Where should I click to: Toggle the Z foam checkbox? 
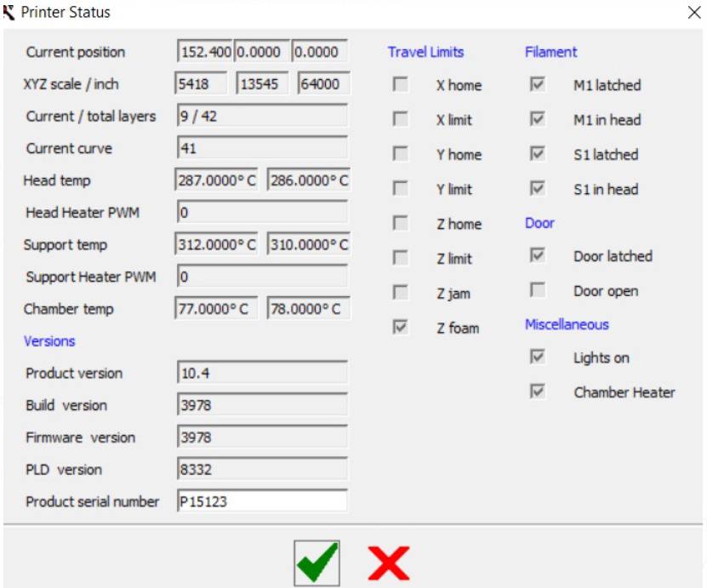coord(400,328)
